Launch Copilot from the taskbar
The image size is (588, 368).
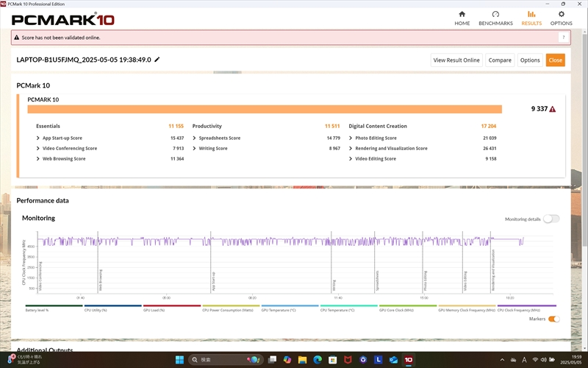[x=287, y=360]
